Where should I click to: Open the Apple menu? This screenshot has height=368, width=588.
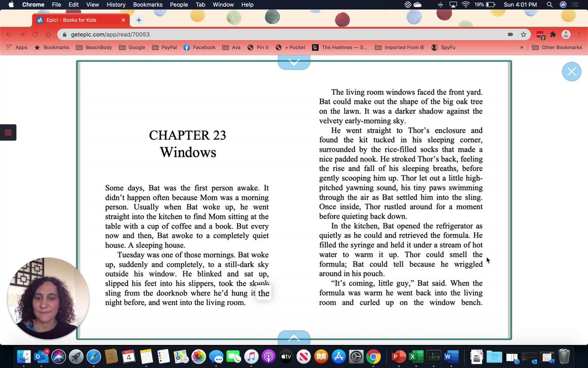[x=11, y=5]
